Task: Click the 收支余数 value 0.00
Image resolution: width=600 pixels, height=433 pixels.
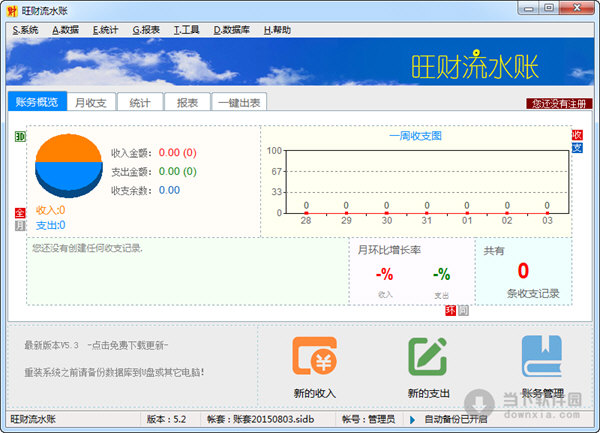Action: [169, 190]
